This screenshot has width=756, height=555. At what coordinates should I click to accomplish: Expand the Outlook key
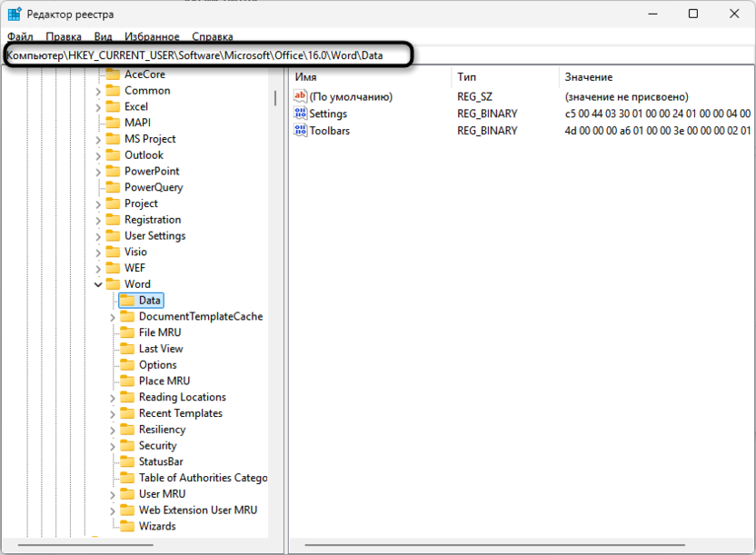pos(98,155)
